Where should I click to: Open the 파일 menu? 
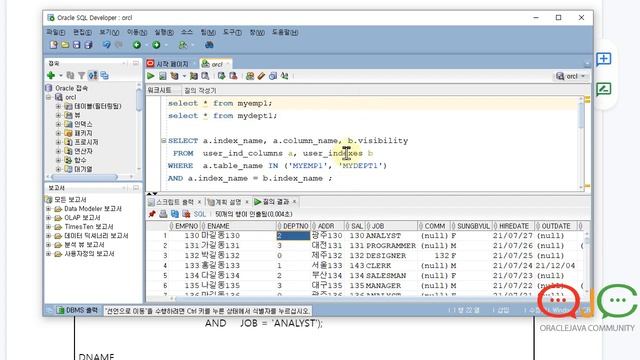click(56, 32)
